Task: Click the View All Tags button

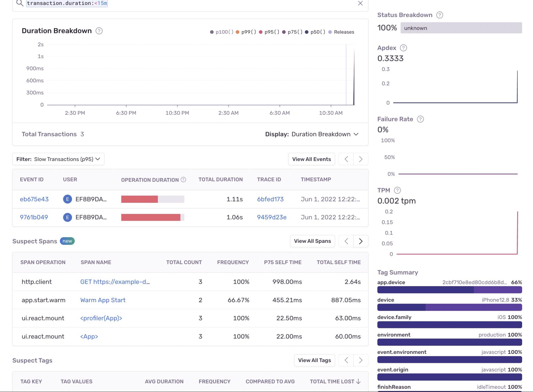Action: pos(314,360)
